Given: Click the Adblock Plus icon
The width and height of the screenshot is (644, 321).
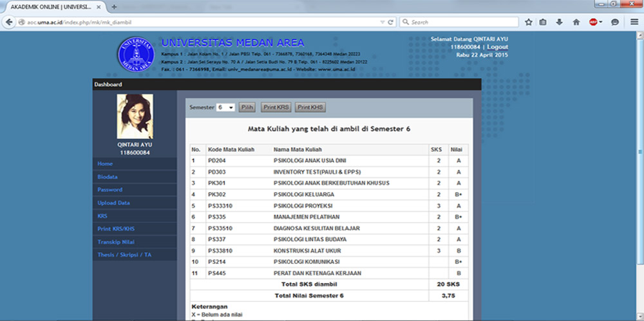Looking at the screenshot, I should pyautogui.click(x=592, y=22).
